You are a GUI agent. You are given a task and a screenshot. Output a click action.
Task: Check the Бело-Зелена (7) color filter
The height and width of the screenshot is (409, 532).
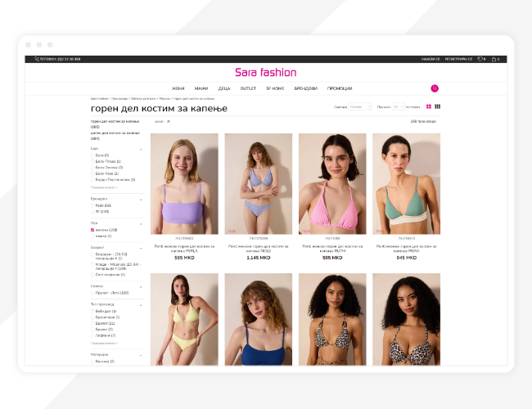coord(92,168)
